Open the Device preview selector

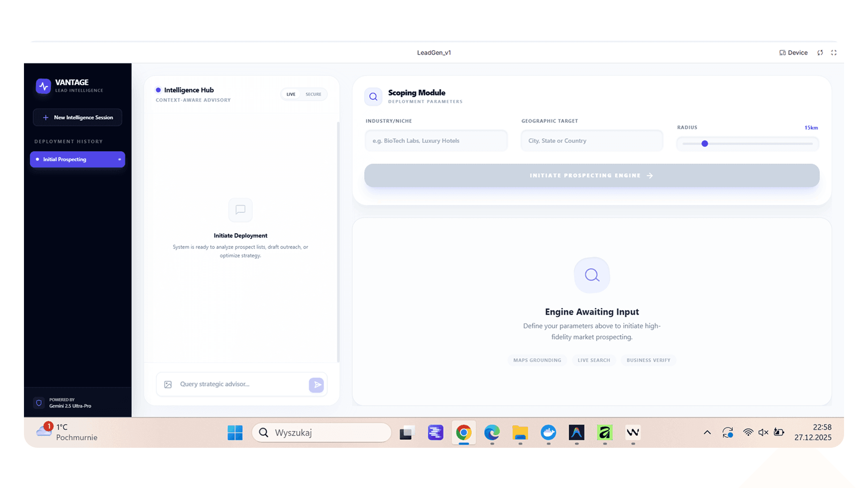(x=793, y=52)
